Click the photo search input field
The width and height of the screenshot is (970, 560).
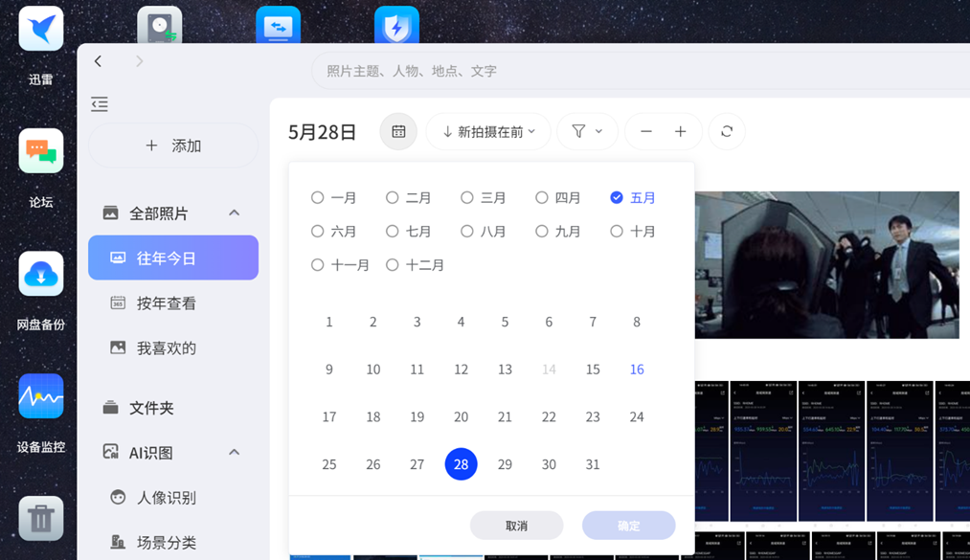pyautogui.click(x=641, y=71)
